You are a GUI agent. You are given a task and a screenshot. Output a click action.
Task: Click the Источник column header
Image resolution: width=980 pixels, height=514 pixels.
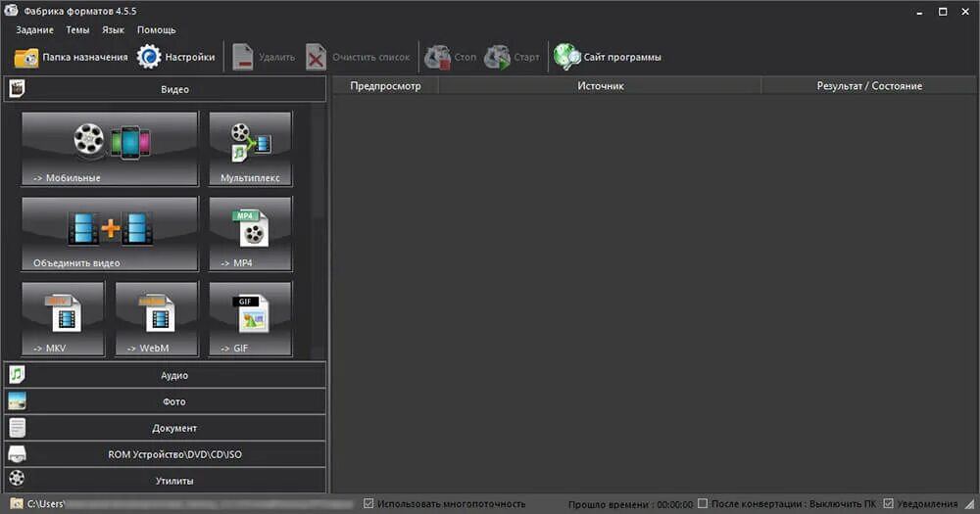point(600,86)
